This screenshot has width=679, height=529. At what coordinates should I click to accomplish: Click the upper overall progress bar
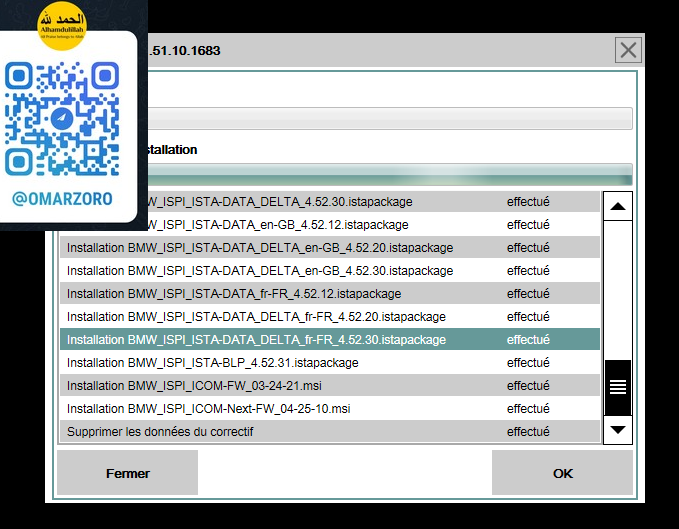coord(390,118)
